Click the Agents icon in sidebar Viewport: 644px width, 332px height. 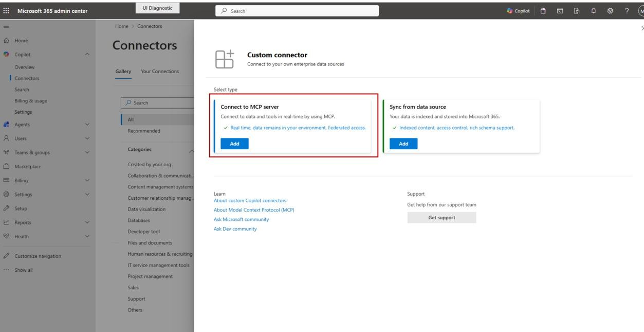coord(7,124)
